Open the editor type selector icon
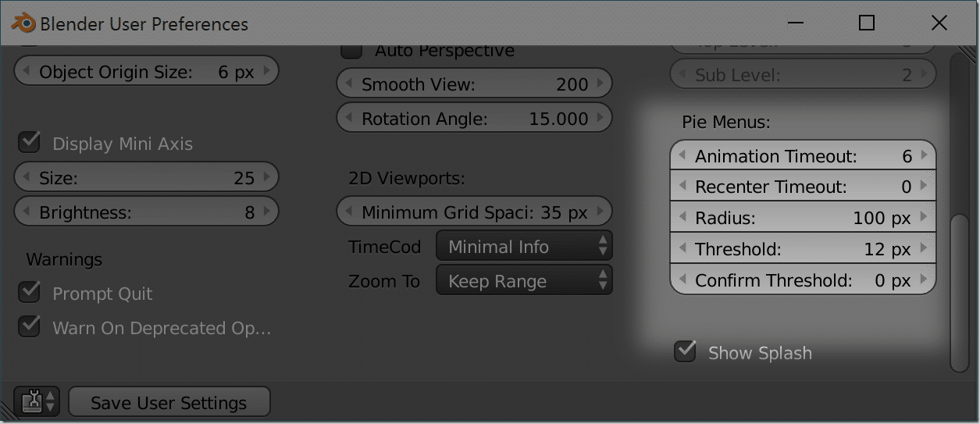Screen dimensions: 980x424 (36, 402)
